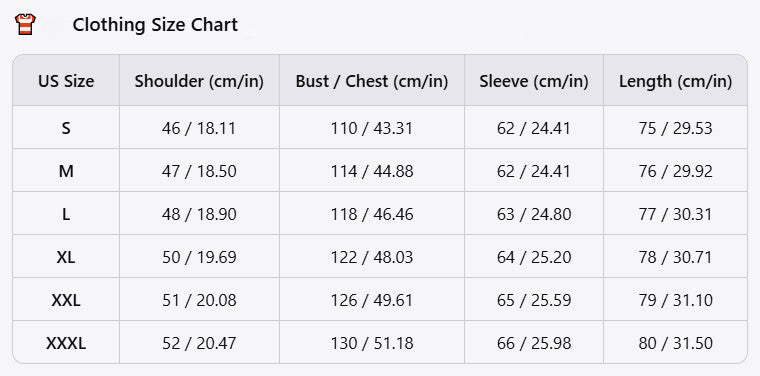Select the Length (cm/in) column header

(675, 81)
